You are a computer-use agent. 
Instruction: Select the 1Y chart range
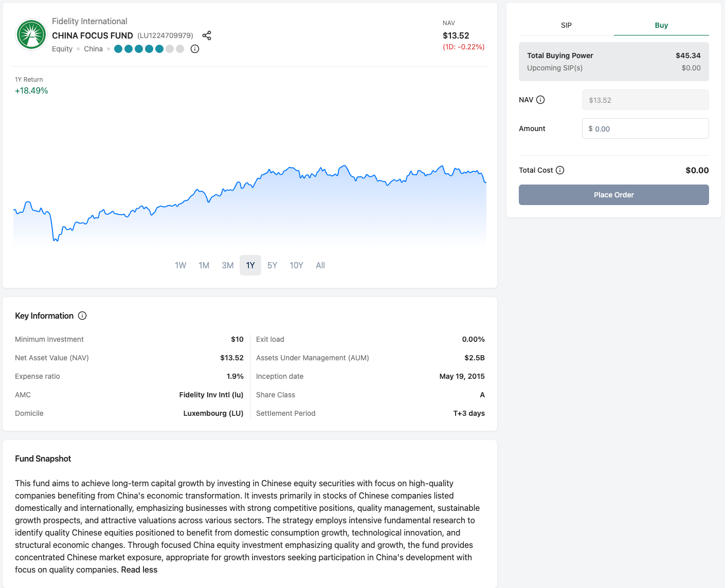[250, 265]
